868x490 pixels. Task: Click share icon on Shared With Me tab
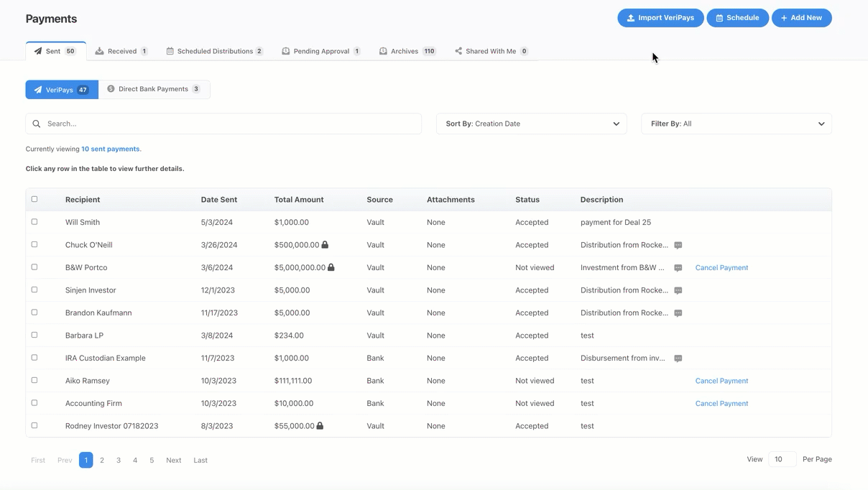[458, 51]
